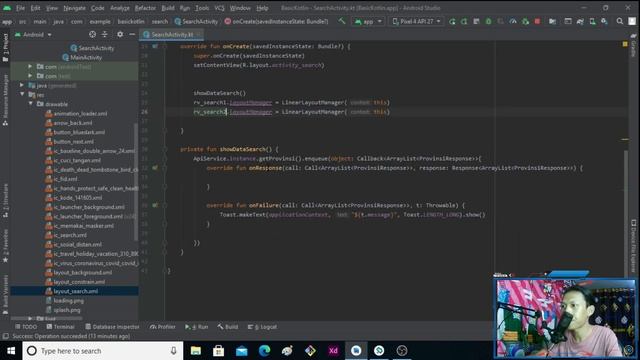
Task: Click the Select Opened File target icon
Action: click(x=92, y=35)
